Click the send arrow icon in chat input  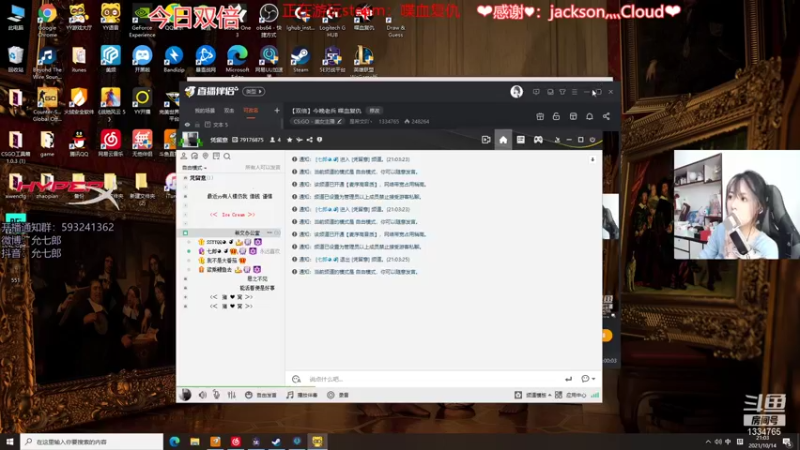pos(568,379)
